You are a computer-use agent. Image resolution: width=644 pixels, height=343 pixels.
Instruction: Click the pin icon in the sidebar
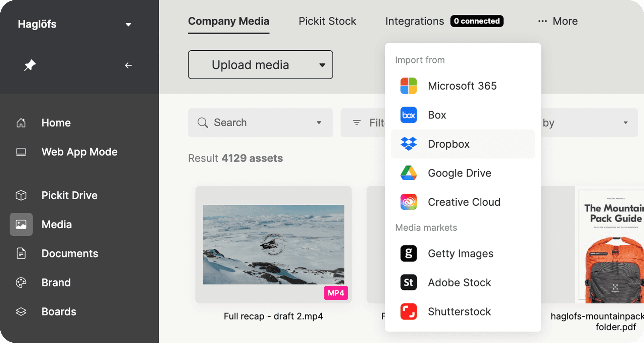pyautogui.click(x=30, y=65)
